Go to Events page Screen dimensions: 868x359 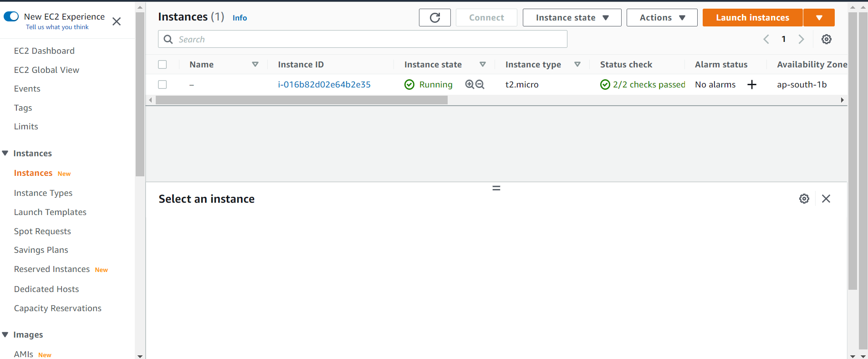[x=27, y=88]
